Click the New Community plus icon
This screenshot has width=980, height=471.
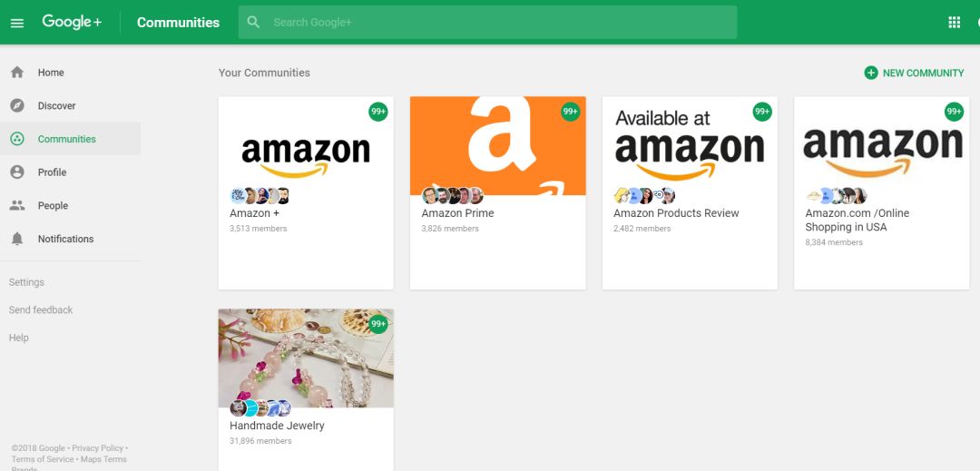pos(870,74)
